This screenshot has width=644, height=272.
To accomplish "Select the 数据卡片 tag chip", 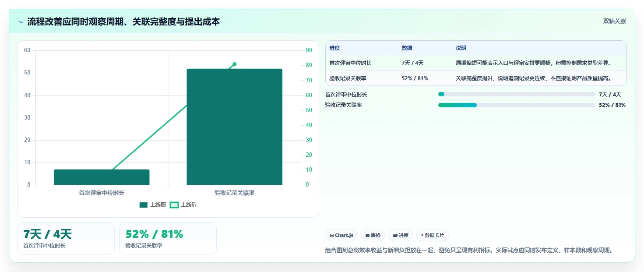I will coord(433,235).
